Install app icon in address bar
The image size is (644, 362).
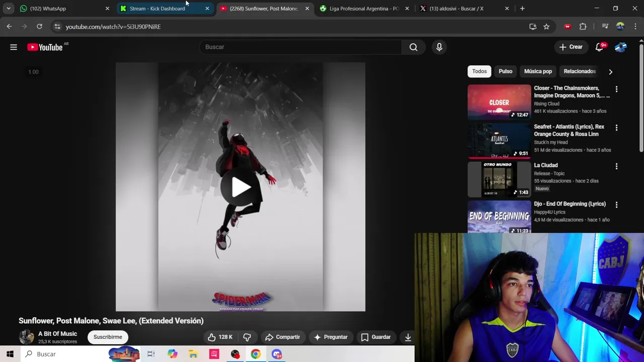tap(533, 27)
